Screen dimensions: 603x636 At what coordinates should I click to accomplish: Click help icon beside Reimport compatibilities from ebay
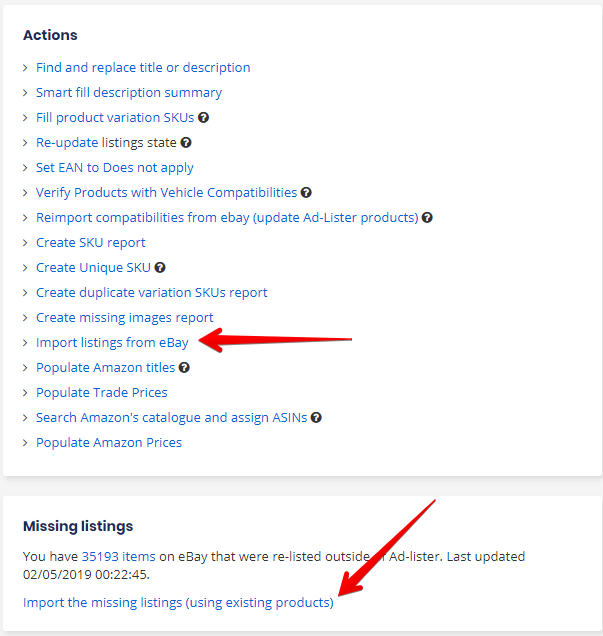427,217
